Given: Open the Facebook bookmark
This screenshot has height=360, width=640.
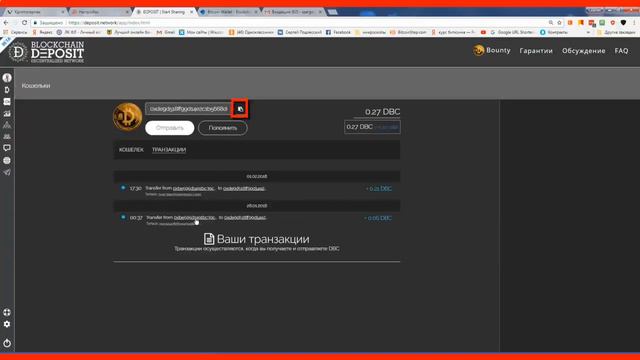Looking at the screenshot, I should [338, 32].
